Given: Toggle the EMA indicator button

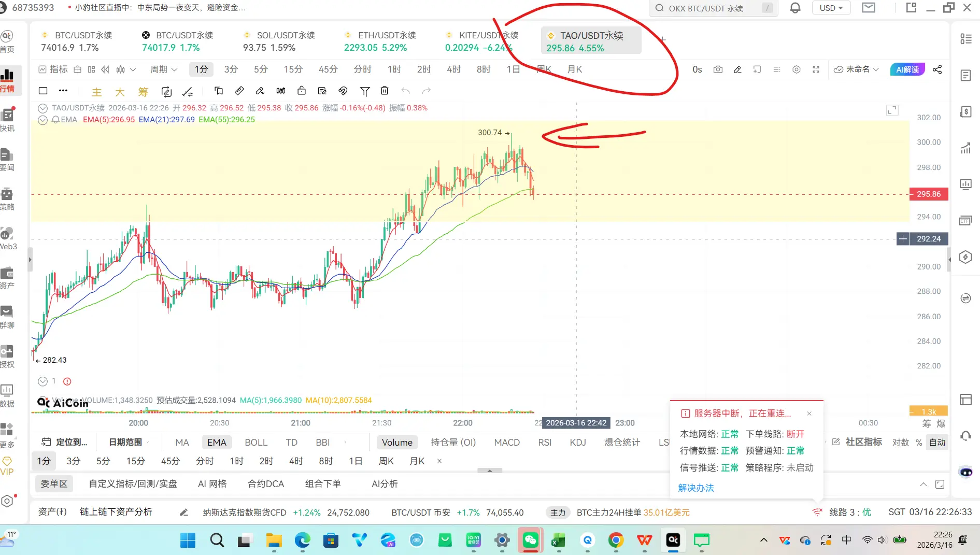Looking at the screenshot, I should 217,443.
